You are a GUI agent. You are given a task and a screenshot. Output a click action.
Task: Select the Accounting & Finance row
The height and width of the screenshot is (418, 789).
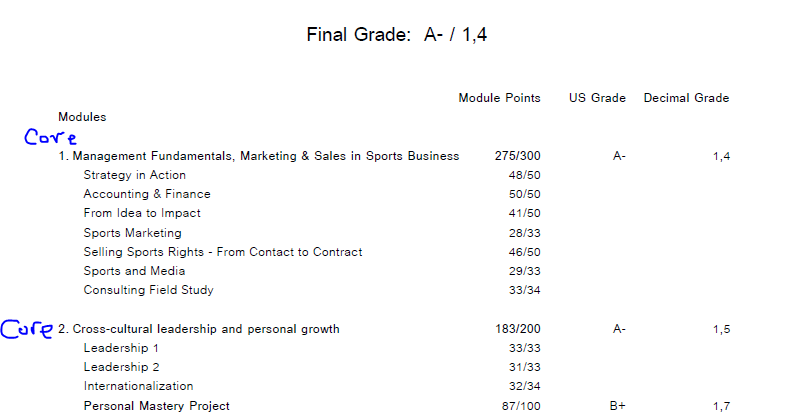click(x=312, y=194)
